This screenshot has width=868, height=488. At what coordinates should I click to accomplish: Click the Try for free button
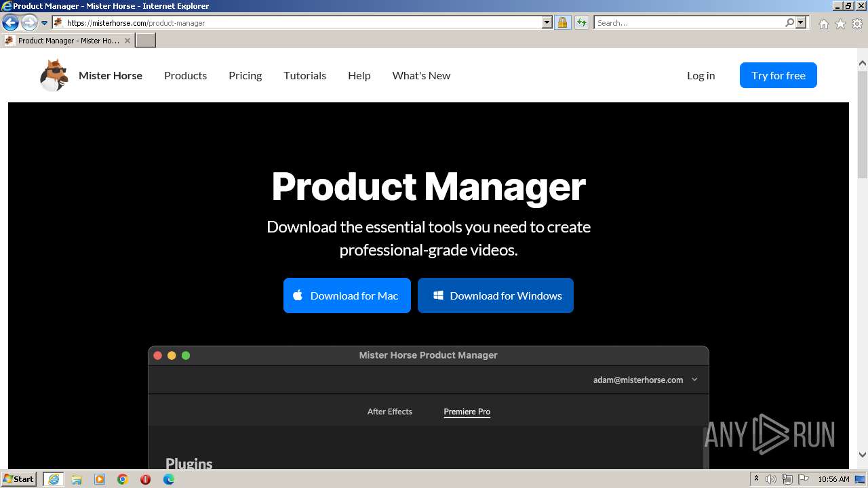[x=778, y=75]
